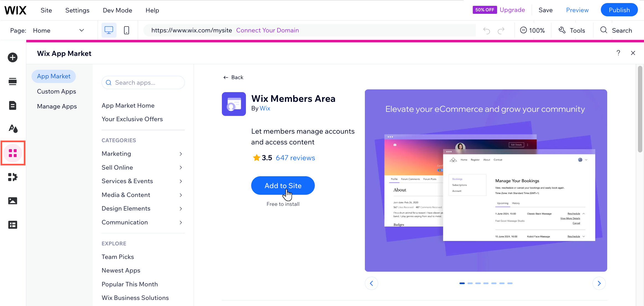Click the Add elements icon in sidebar
Image resolution: width=644 pixels, height=306 pixels.
(x=12, y=58)
